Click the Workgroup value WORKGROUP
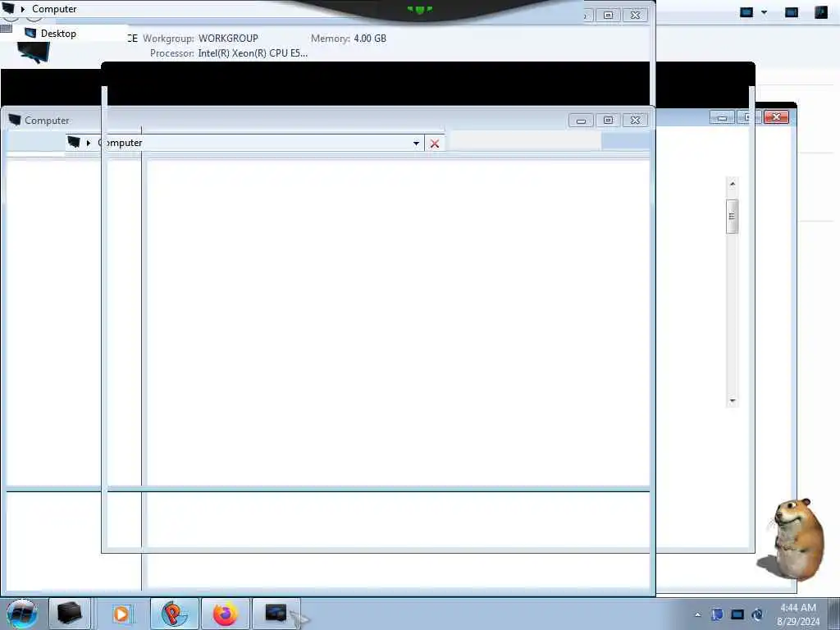The height and width of the screenshot is (630, 840). (228, 39)
